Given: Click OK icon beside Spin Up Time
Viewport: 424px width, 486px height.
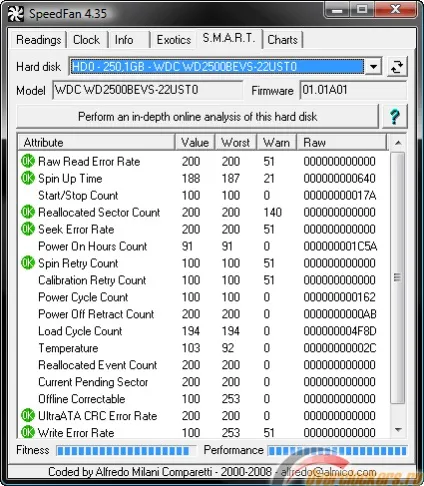Looking at the screenshot, I should tap(28, 178).
